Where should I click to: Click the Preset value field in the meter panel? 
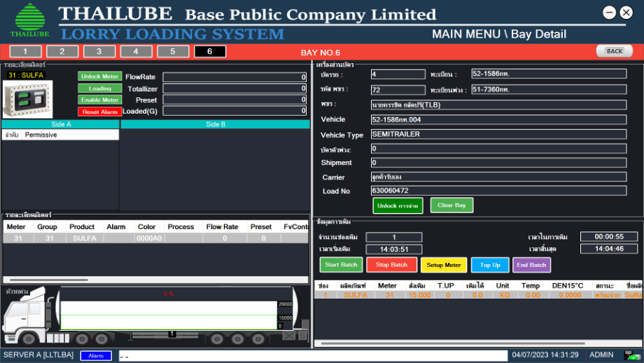point(234,100)
